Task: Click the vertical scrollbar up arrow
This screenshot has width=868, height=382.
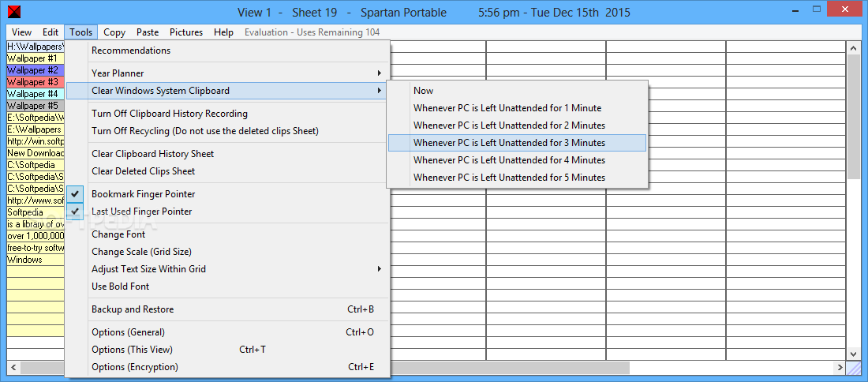Action: point(854,47)
